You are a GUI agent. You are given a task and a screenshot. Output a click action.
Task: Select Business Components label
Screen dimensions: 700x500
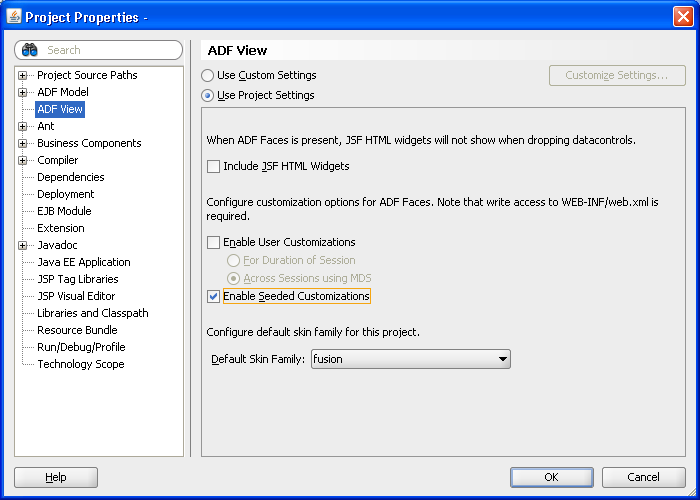tap(89, 143)
